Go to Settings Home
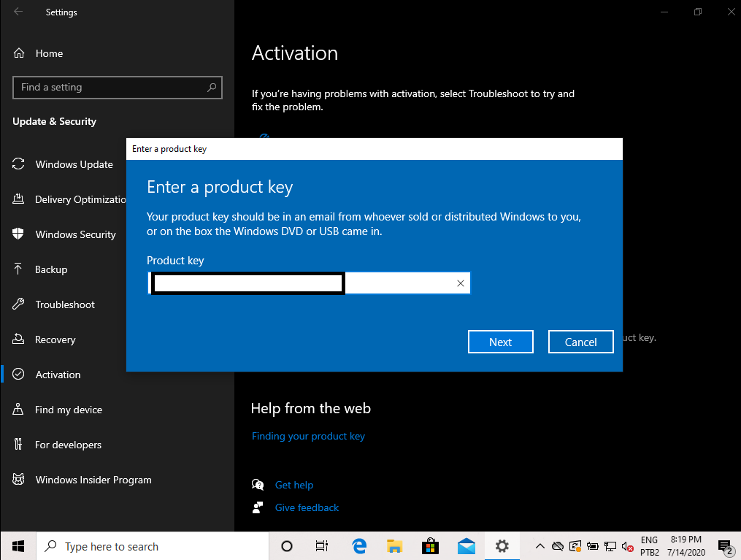This screenshot has height=560, width=741. coord(49,53)
